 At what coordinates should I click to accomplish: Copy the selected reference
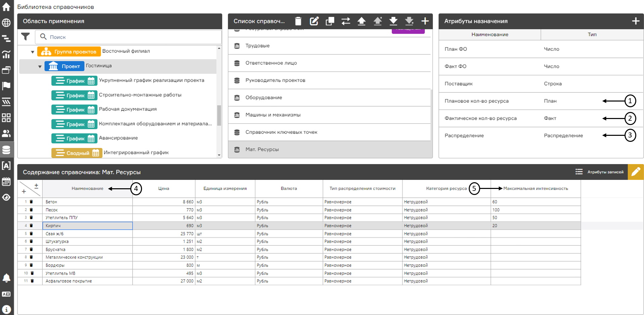point(330,21)
